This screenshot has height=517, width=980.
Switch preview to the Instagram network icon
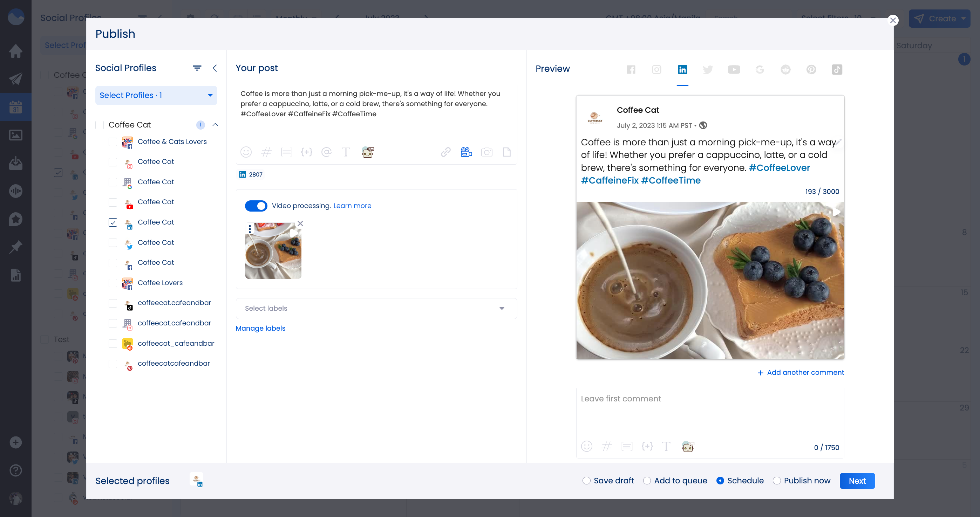pos(656,70)
